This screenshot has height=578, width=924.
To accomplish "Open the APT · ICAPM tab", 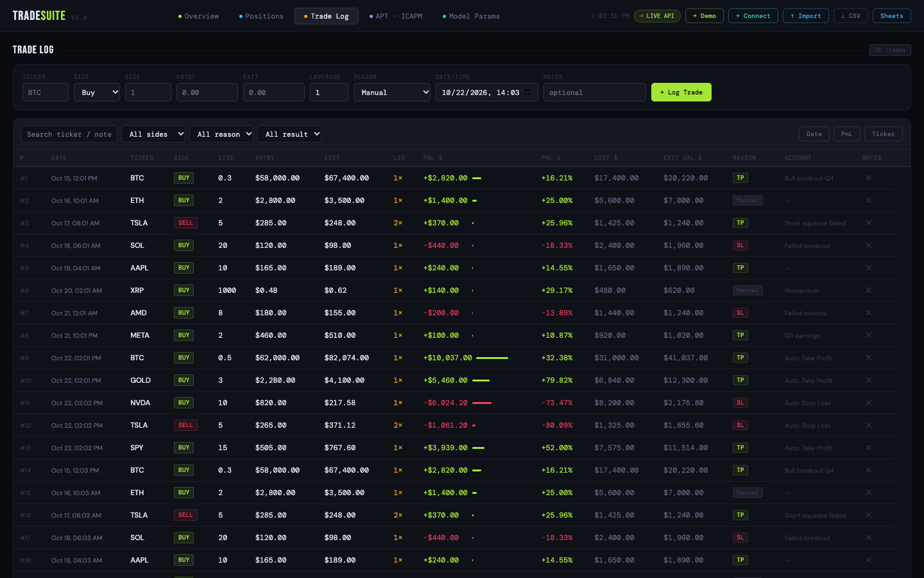I will (x=396, y=16).
